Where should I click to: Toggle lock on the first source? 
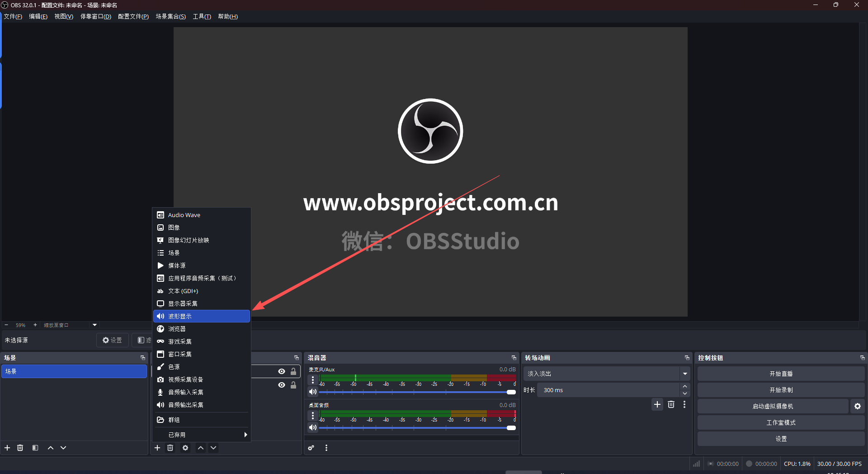[x=293, y=371]
